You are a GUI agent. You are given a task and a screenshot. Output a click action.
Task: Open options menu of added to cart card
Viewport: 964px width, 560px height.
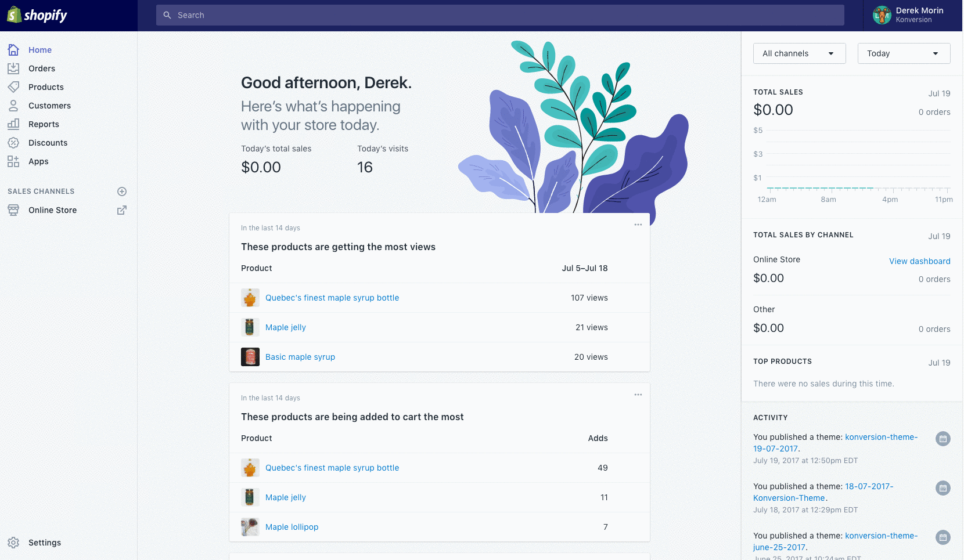(638, 395)
